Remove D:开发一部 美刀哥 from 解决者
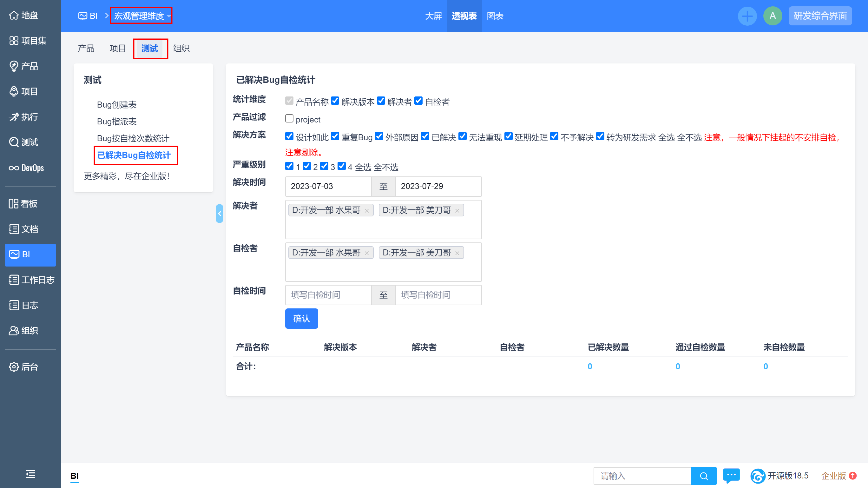Image resolution: width=868 pixels, height=488 pixels. coord(457,211)
